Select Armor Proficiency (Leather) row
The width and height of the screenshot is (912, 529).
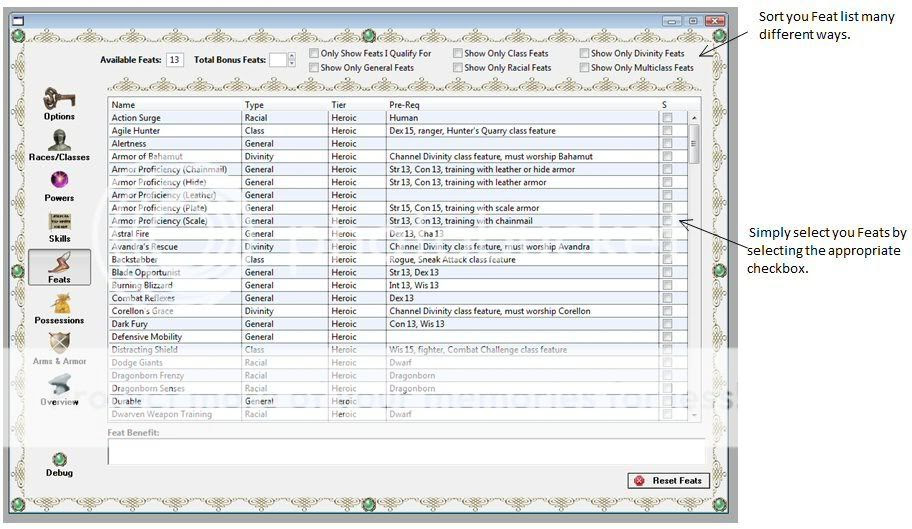pyautogui.click(x=397, y=195)
